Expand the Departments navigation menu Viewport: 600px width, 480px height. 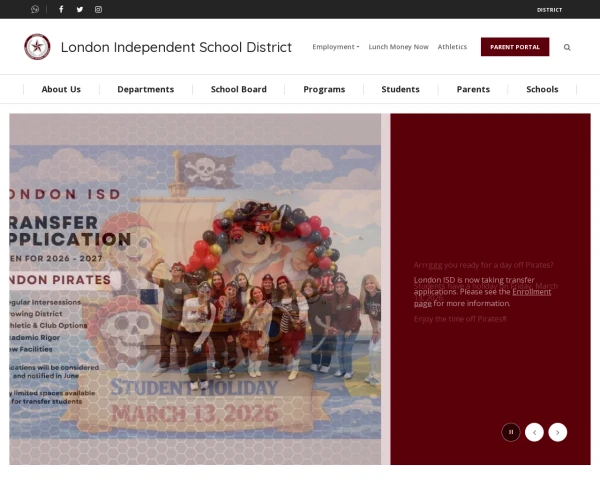point(145,89)
